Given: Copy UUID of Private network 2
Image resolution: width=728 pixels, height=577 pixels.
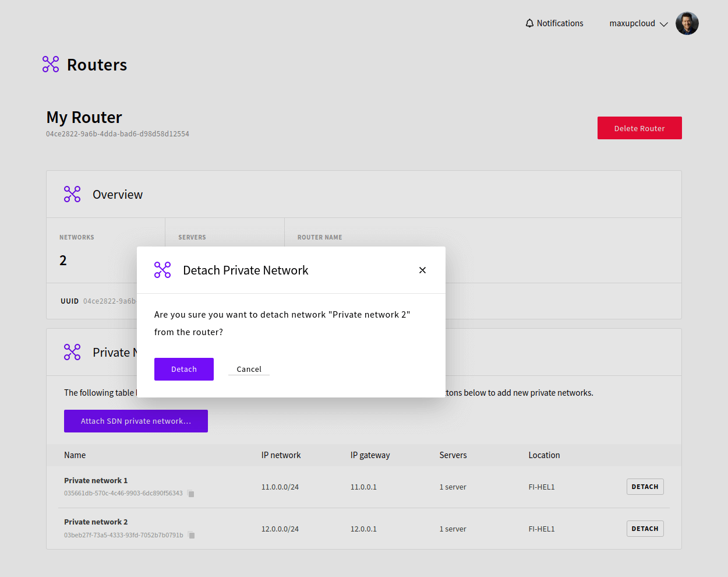Looking at the screenshot, I should point(192,535).
